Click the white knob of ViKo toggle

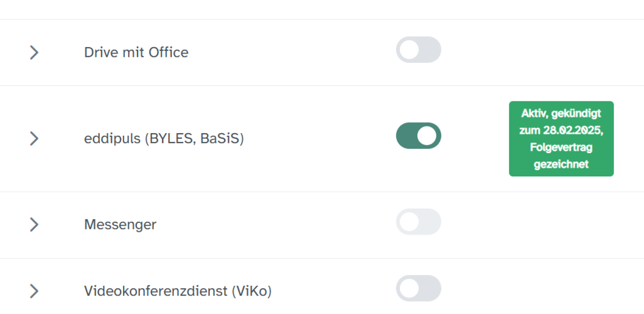[x=409, y=288]
